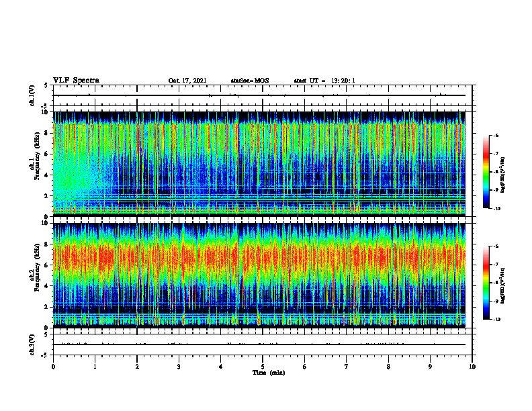
Task: Click time axis tick label '10'
Action: point(472,367)
